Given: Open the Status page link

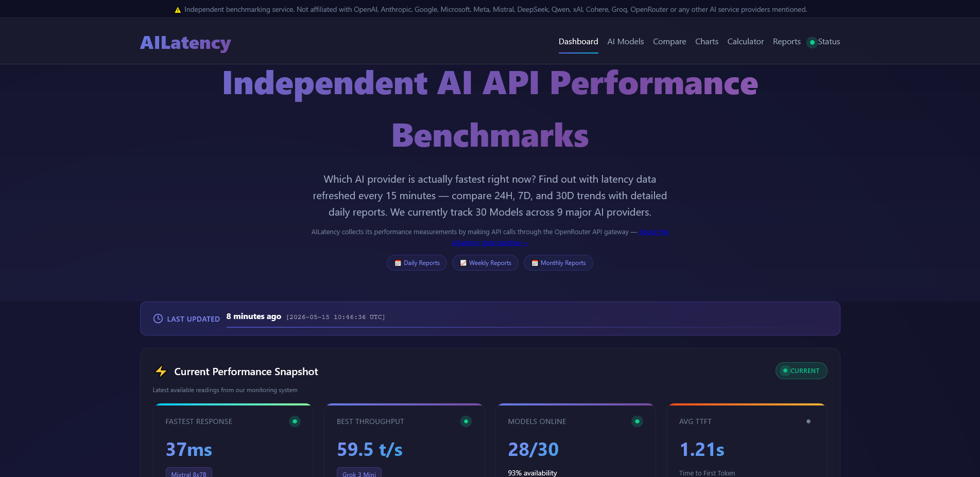Looking at the screenshot, I should point(829,42).
